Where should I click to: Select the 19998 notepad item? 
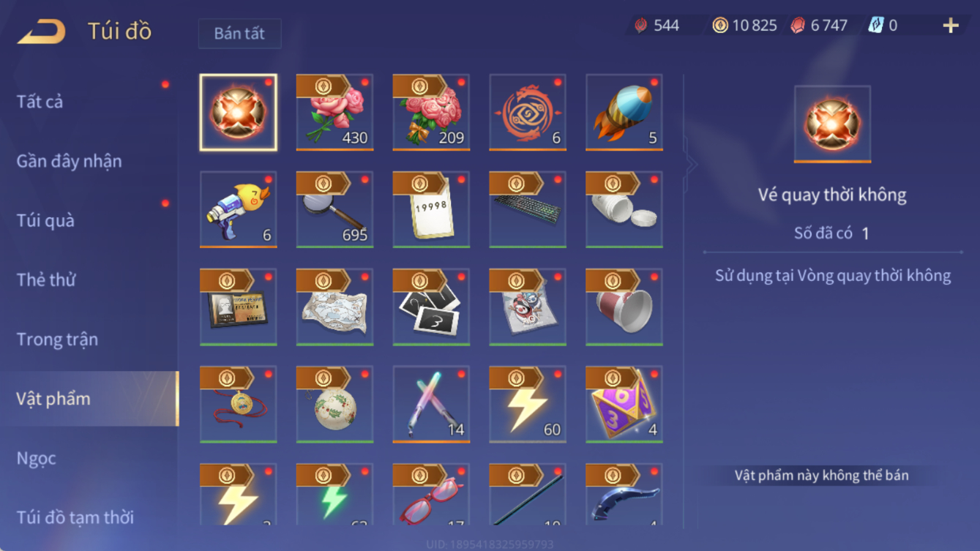click(x=431, y=209)
